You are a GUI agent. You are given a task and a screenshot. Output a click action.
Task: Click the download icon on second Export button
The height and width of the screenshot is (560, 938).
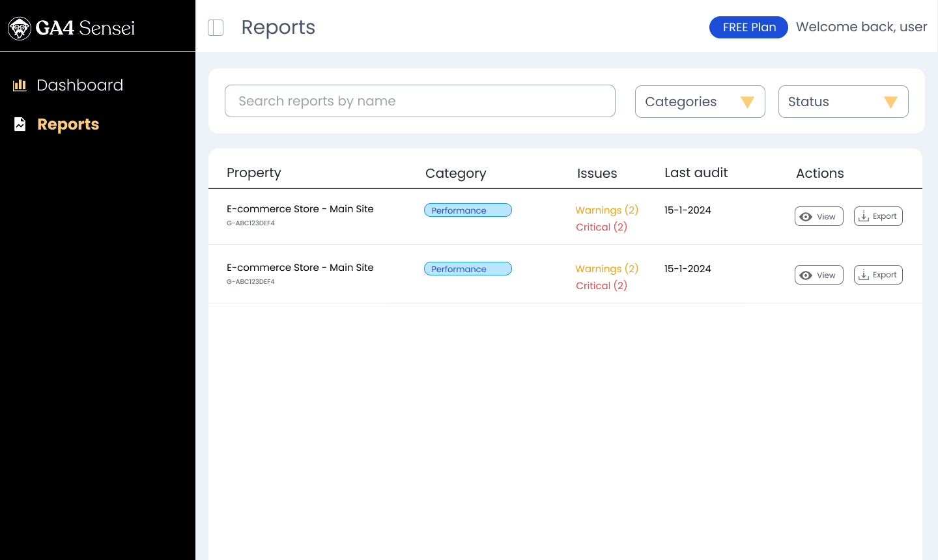863,274
